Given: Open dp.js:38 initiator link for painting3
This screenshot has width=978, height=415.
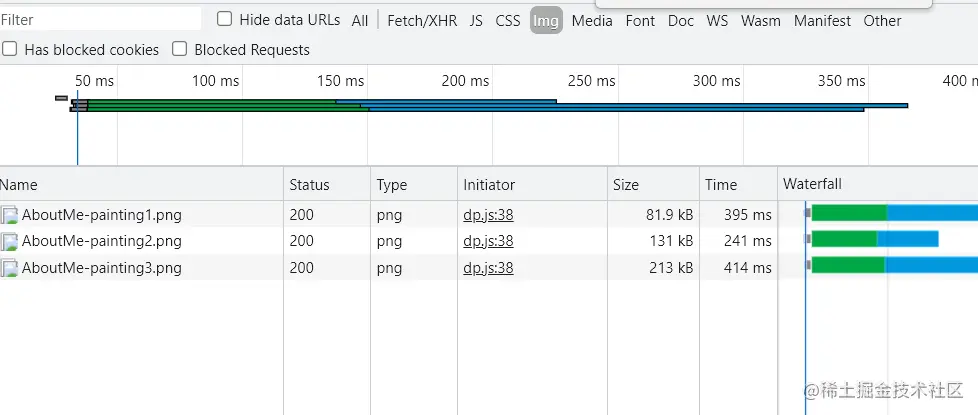Looking at the screenshot, I should [488, 268].
